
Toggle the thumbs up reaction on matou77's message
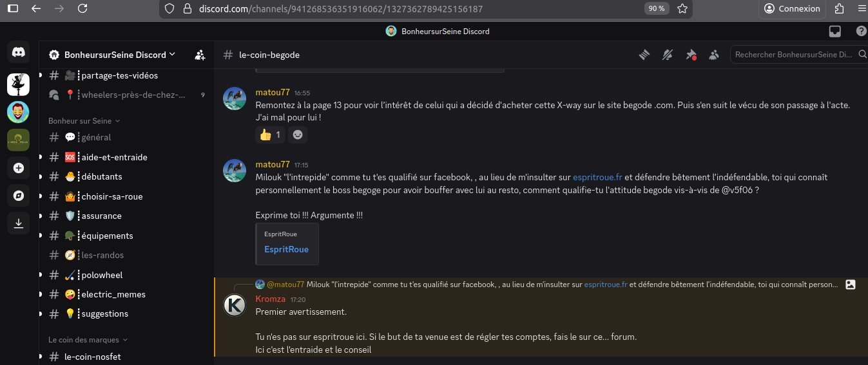(270, 135)
